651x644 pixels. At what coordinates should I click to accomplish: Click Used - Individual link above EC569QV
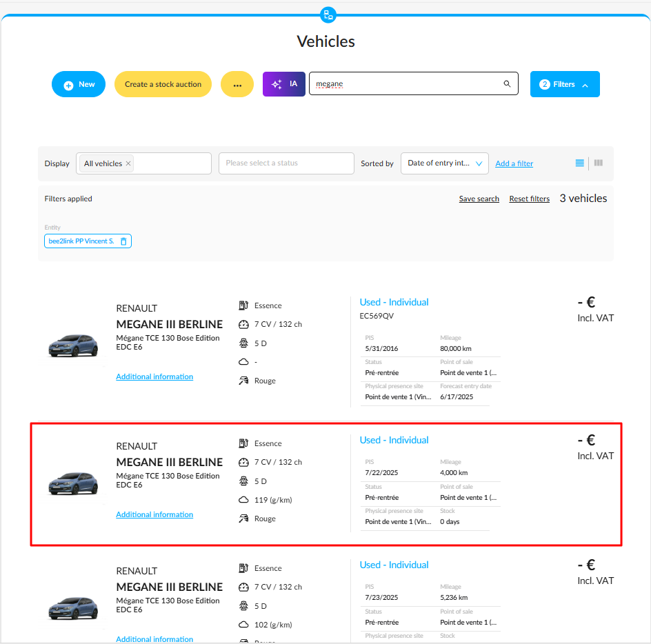394,302
